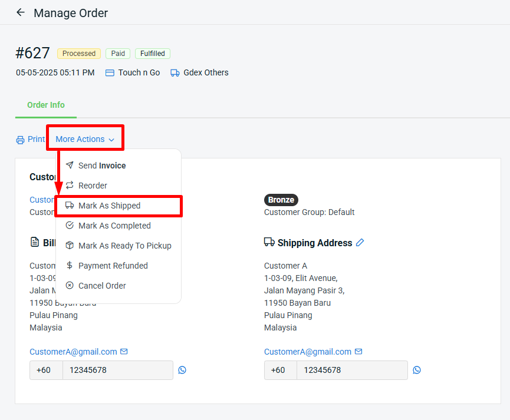Image resolution: width=510 pixels, height=420 pixels.
Task: Switch to the Order Info tab
Action: pos(46,105)
